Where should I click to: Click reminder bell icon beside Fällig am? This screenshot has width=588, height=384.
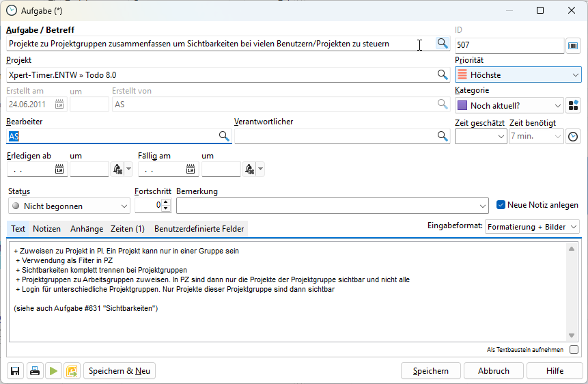pos(249,169)
